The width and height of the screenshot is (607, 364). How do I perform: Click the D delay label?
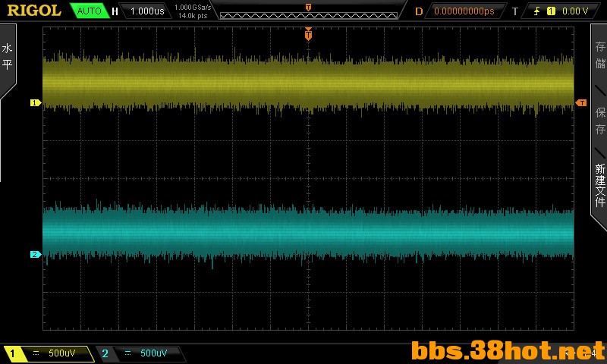419,11
